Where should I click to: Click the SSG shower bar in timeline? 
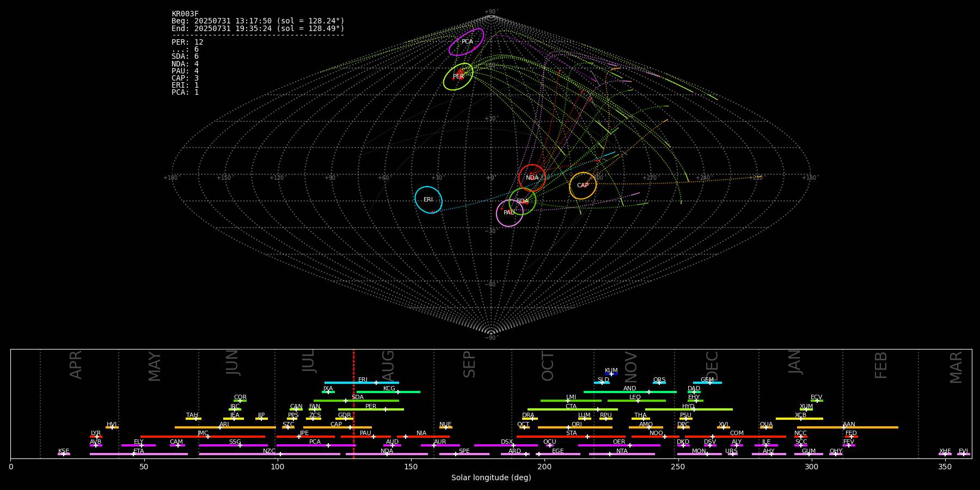tap(234, 445)
